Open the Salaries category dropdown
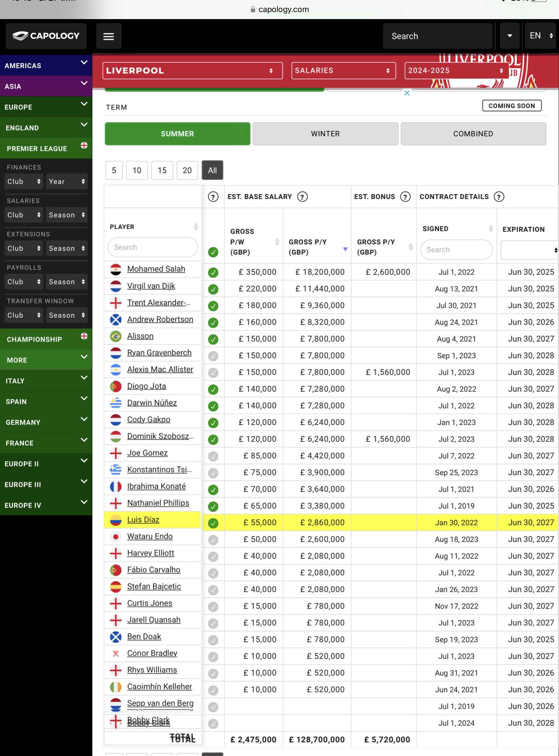559x756 pixels. click(344, 71)
